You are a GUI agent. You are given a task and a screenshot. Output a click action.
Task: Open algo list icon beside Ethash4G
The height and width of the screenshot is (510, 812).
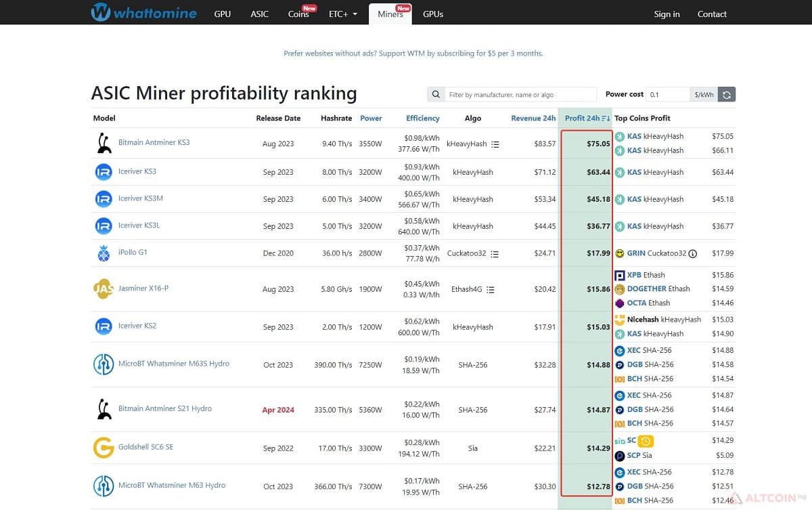click(491, 289)
